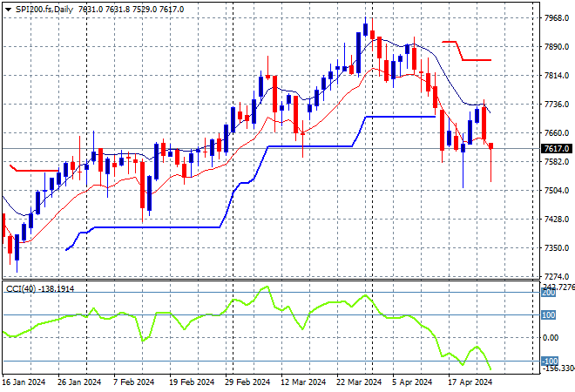Click the CCI -100 level marker

[x=549, y=361]
